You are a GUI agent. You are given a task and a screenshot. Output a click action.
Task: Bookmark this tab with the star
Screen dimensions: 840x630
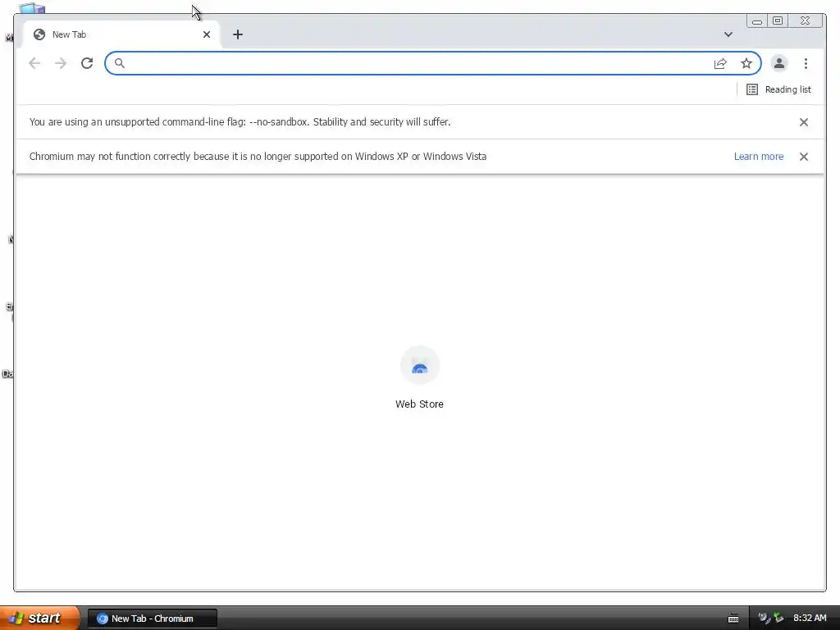tap(746, 63)
